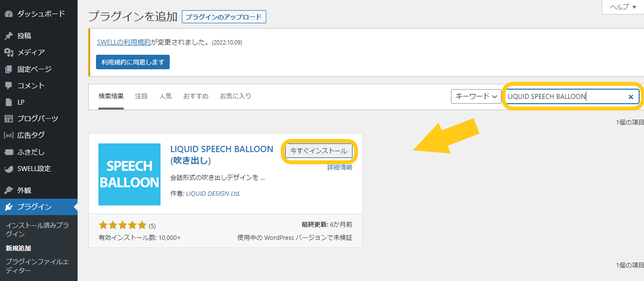Viewport: 644px width, 281px height.
Task: Open the Media library icon
Action: pyautogui.click(x=8, y=52)
